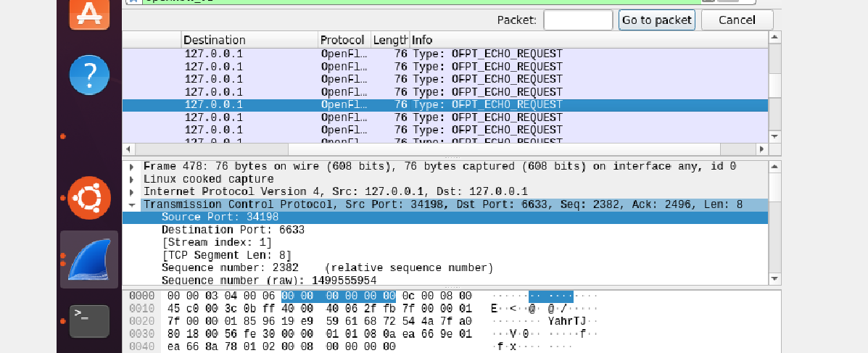Select the highlighted OFPT_ECHO_REQUEST packet row
Screen dimensions: 868x353
[445, 104]
